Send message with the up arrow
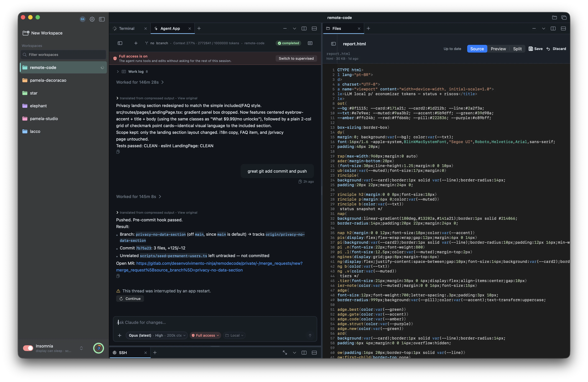The image size is (588, 382). click(310, 335)
